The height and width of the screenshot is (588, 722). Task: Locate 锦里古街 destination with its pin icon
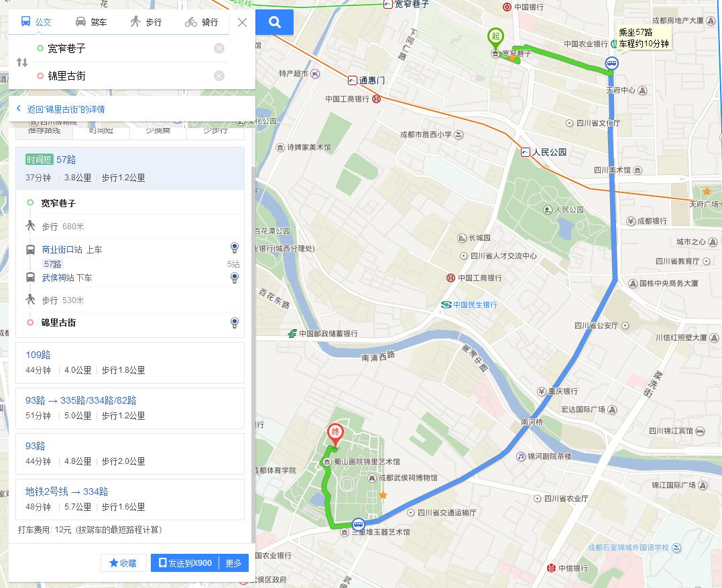click(x=235, y=322)
